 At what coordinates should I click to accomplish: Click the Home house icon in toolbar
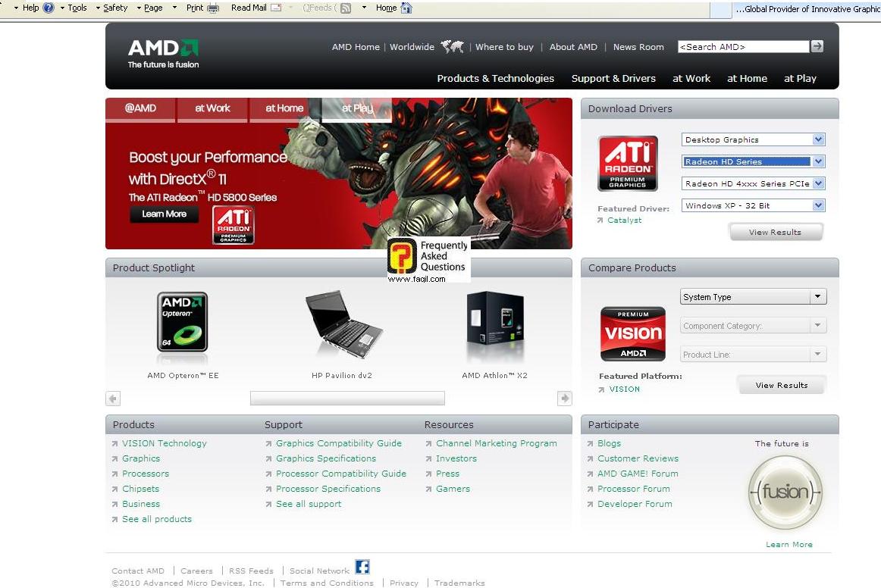(x=406, y=8)
